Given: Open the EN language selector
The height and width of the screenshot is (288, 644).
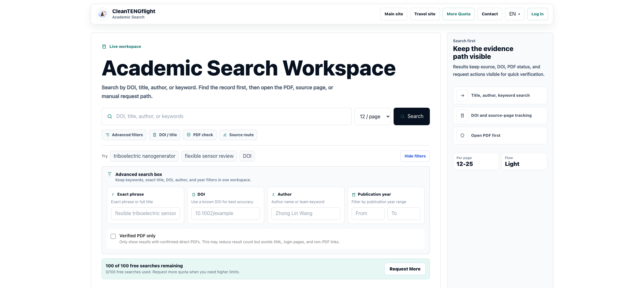Looking at the screenshot, I should (x=515, y=14).
